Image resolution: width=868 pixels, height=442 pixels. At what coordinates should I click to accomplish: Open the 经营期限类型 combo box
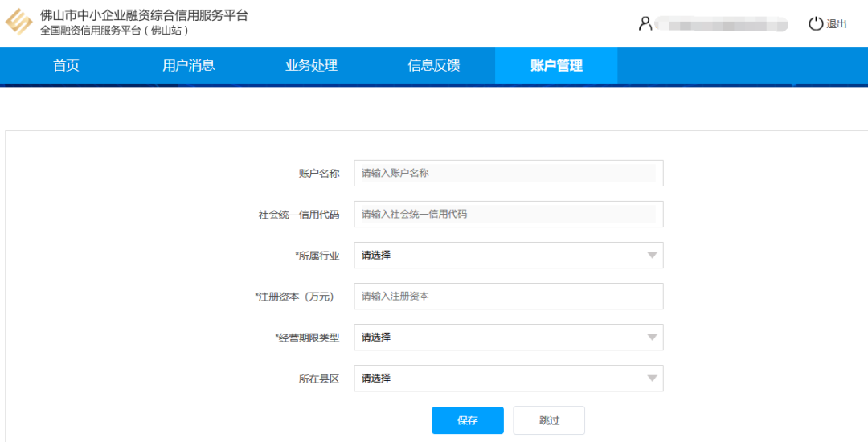[509, 337]
